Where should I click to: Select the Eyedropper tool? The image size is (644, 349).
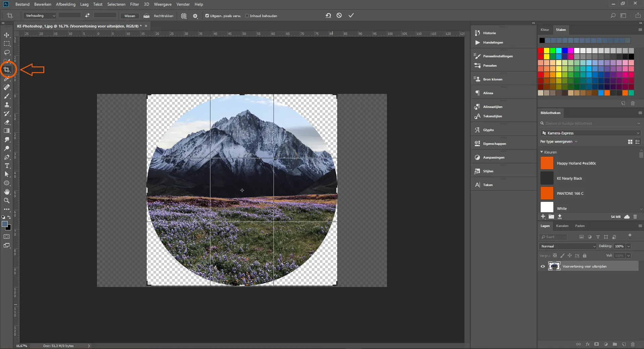[x=7, y=79]
